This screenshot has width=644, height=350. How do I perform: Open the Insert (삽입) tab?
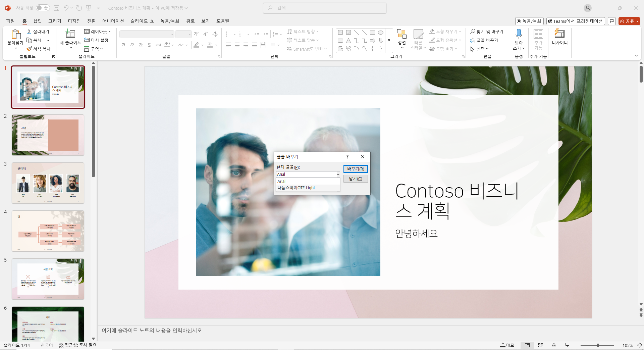click(38, 21)
